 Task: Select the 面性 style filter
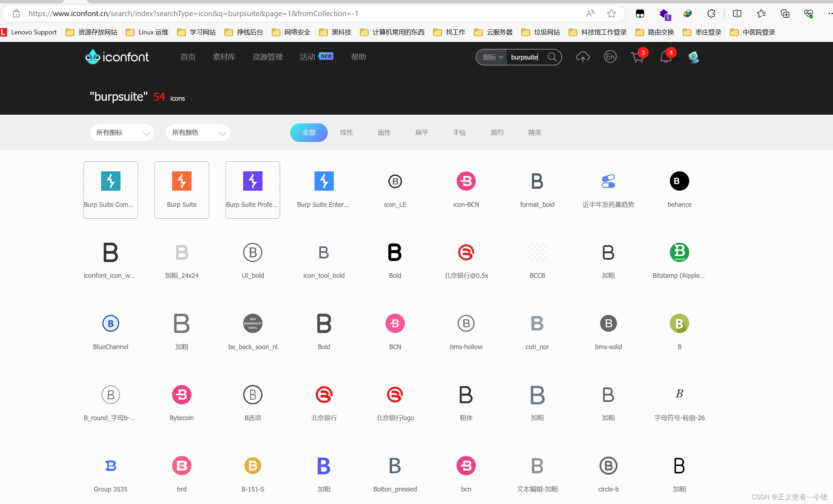(x=384, y=133)
